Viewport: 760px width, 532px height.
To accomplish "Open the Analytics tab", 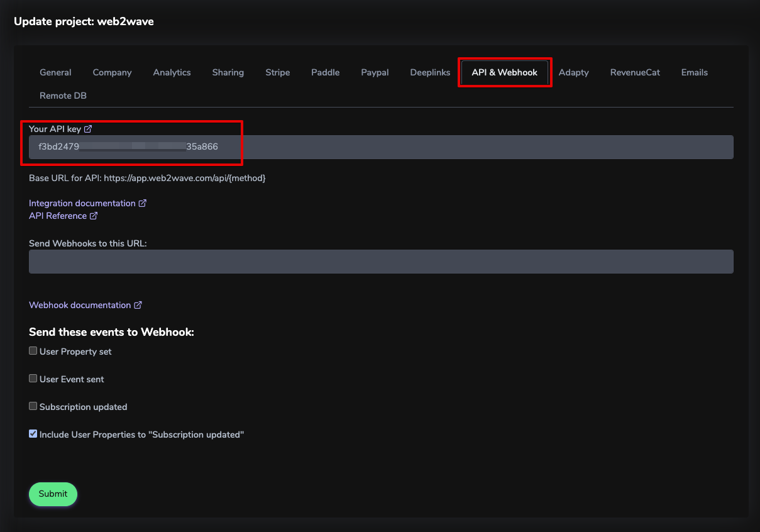I will point(172,72).
